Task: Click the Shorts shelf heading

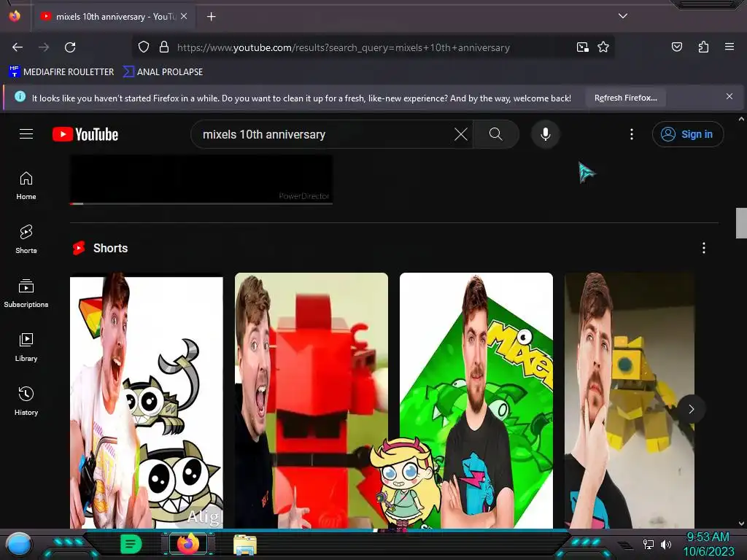Action: [x=110, y=248]
